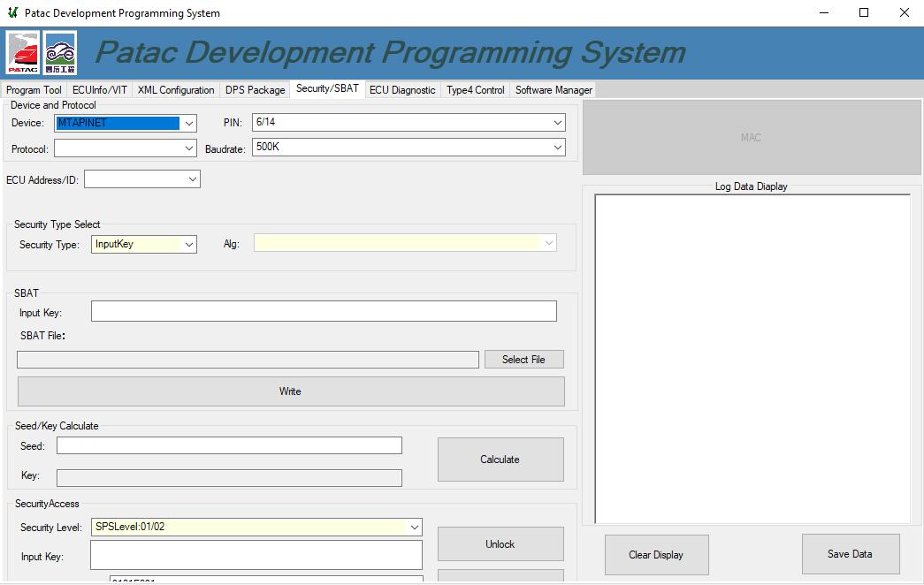This screenshot has width=924, height=585.
Task: Open the Security Level dropdown showing SPSLevel:01/02
Action: [x=414, y=526]
